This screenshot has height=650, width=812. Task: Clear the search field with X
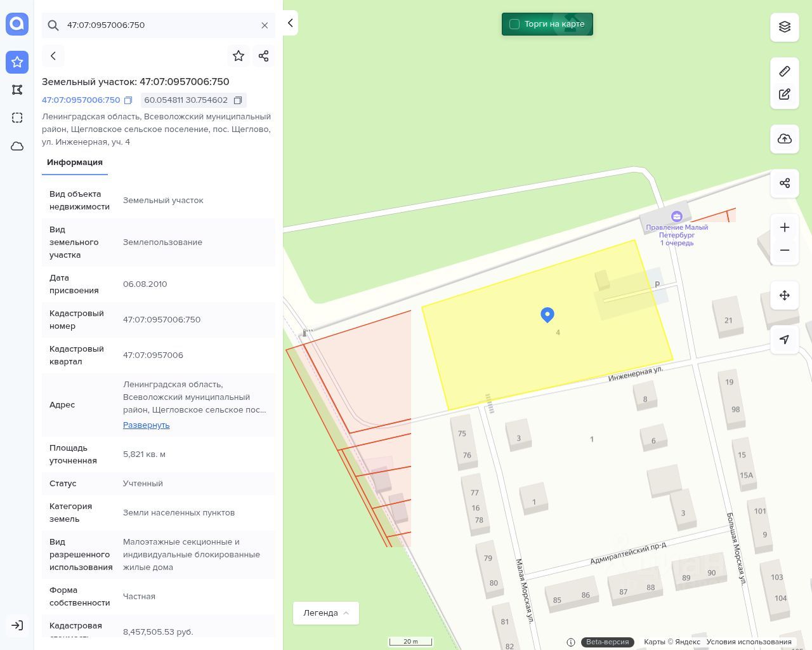tap(265, 25)
